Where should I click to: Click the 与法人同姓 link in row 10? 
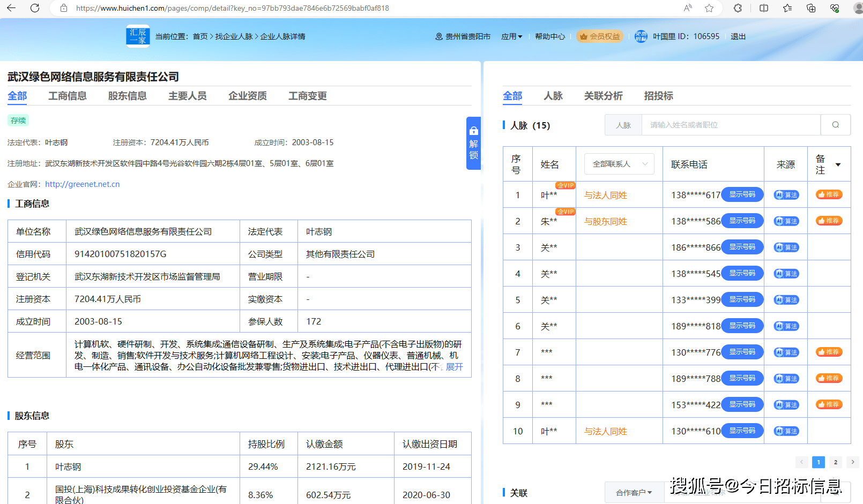click(606, 432)
